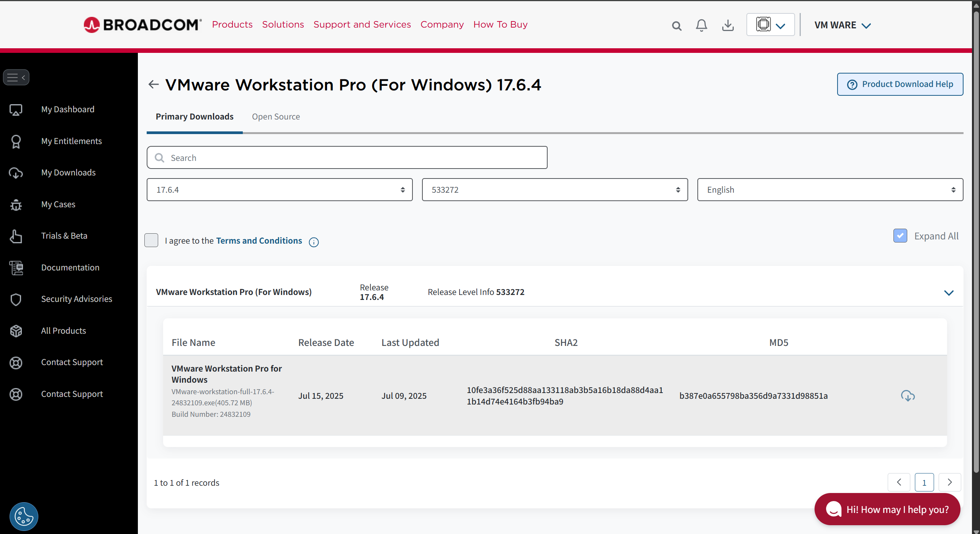This screenshot has height=534, width=980.
Task: Select My Downloads in the sidebar
Action: 68,172
